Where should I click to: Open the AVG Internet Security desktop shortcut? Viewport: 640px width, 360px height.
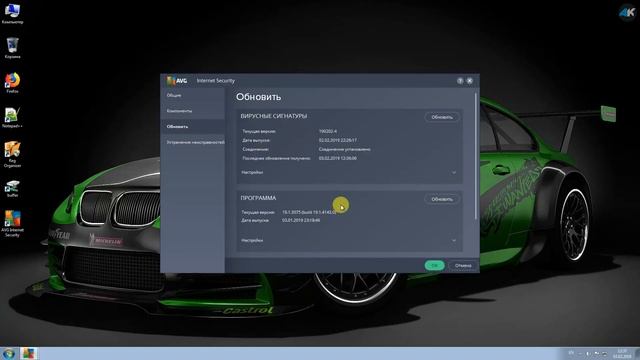12,223
